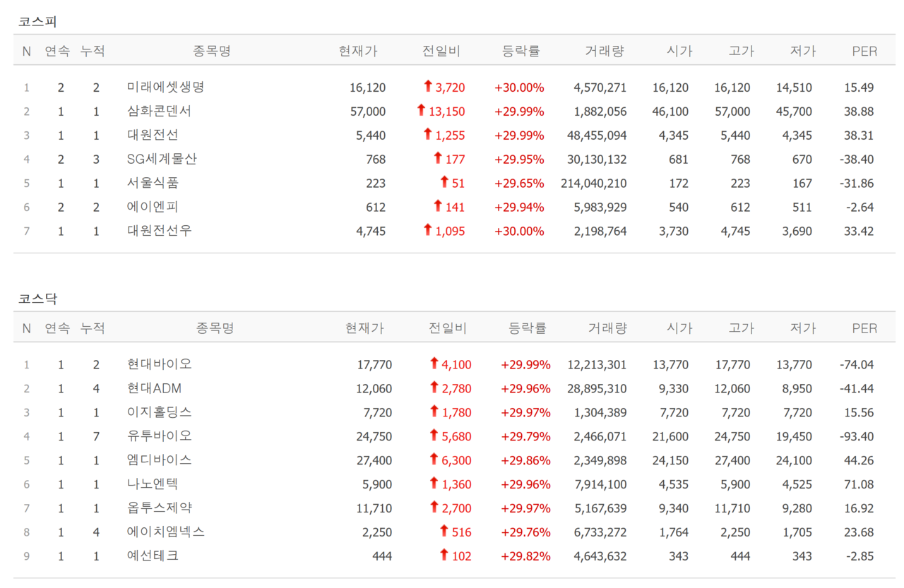Click 거래량 header in 코스피 table
This screenshot has height=588, width=904.
[605, 51]
